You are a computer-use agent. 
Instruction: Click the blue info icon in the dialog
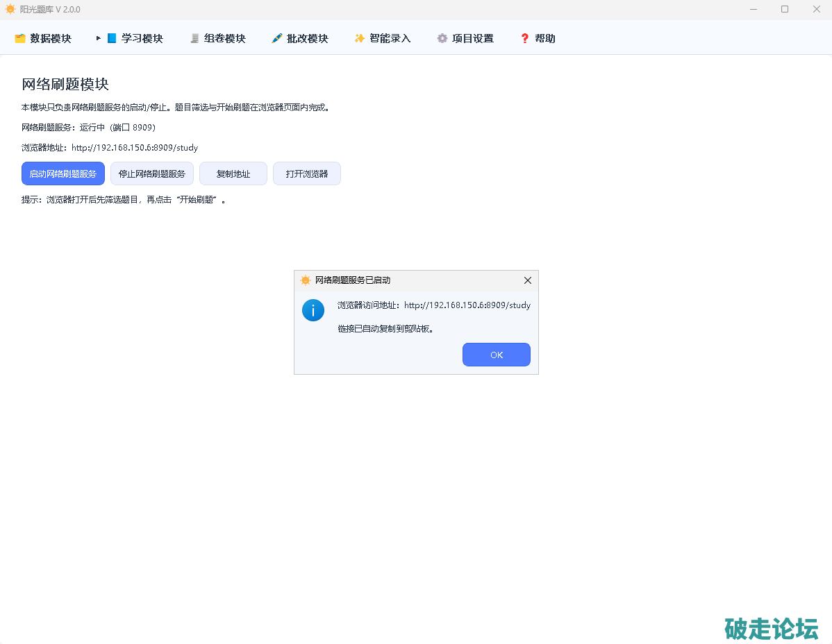(313, 310)
